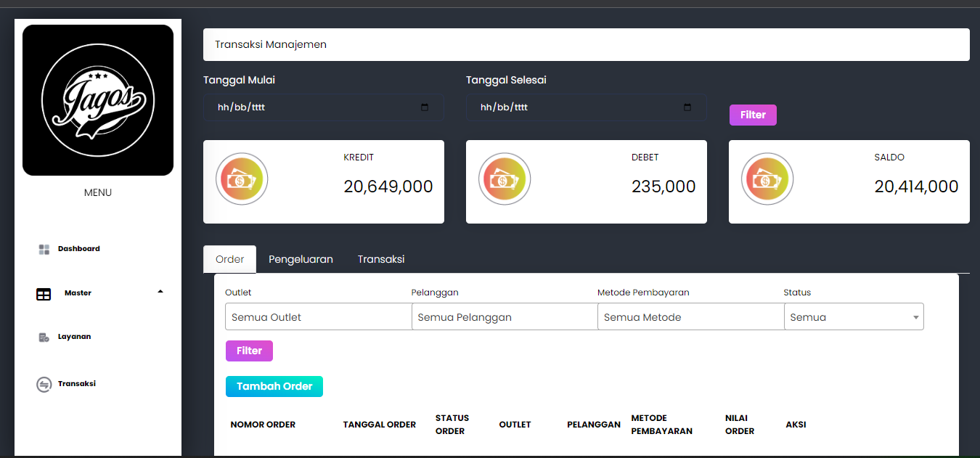Click the Filter button beside date fields
980x458 pixels.
tap(753, 115)
